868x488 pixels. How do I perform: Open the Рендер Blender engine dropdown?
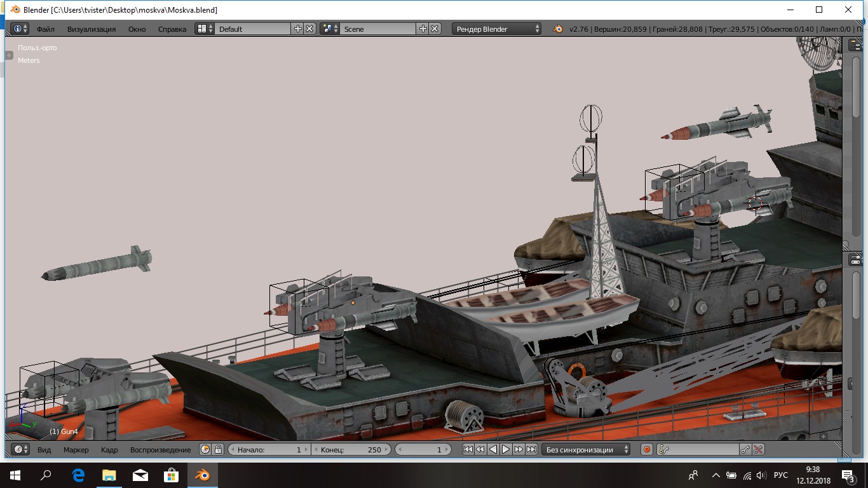tap(497, 29)
